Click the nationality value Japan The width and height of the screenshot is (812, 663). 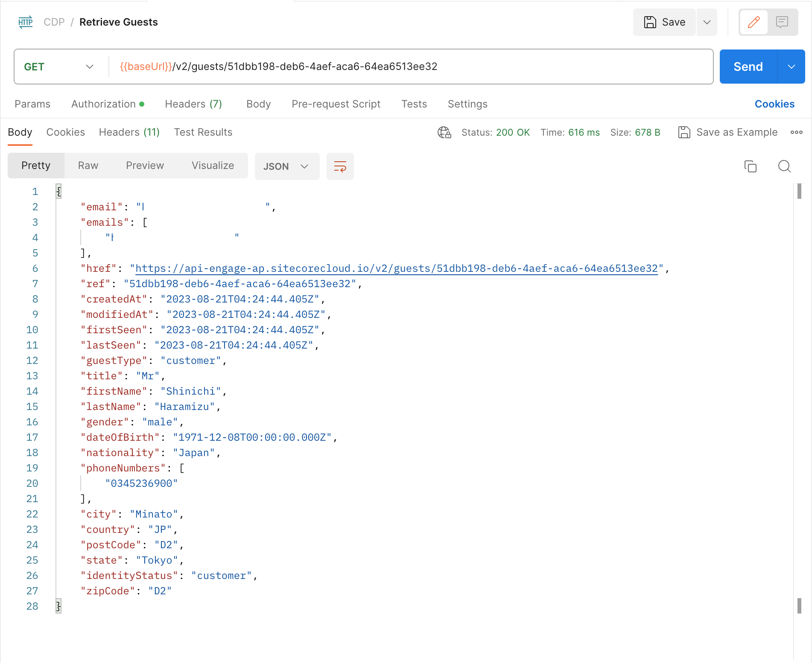click(194, 453)
